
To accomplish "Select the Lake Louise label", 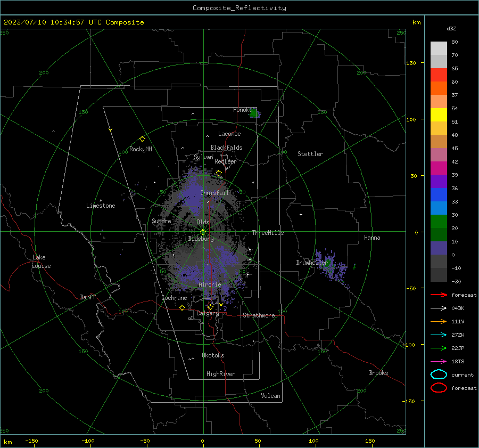I will 41,262.
